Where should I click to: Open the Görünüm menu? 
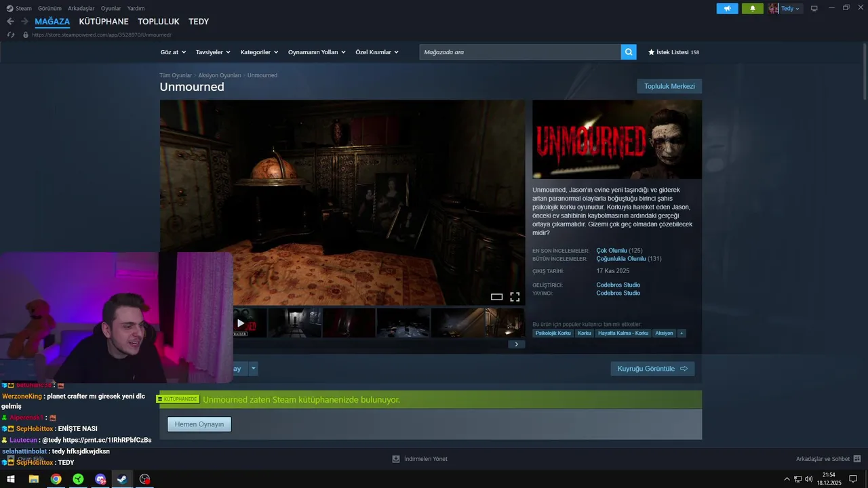(x=50, y=9)
